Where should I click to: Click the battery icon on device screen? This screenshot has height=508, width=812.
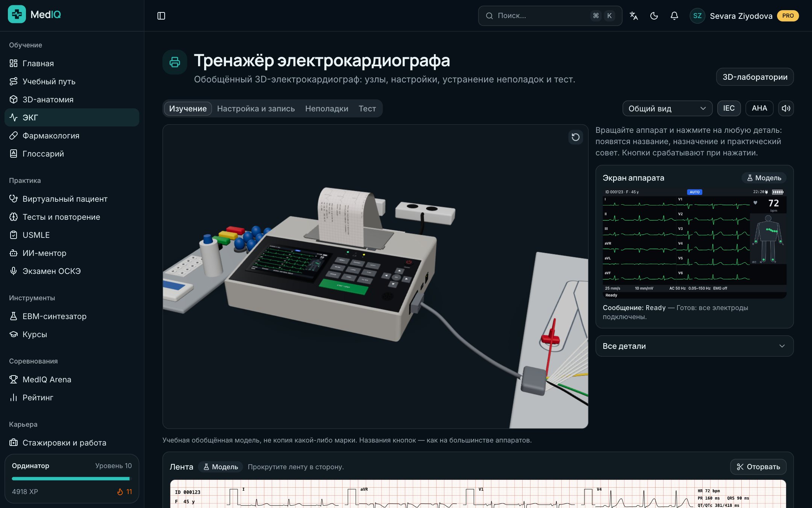[x=778, y=192]
